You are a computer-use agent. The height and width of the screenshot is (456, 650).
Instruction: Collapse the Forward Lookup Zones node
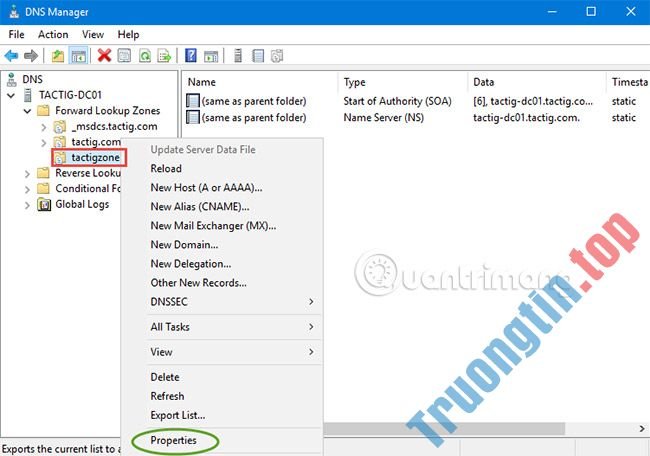coord(27,111)
